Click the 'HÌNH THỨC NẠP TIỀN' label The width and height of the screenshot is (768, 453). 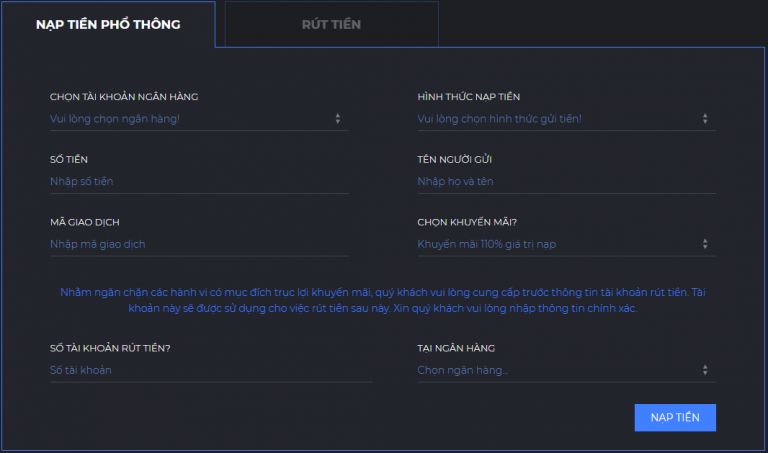pyautogui.click(x=468, y=97)
